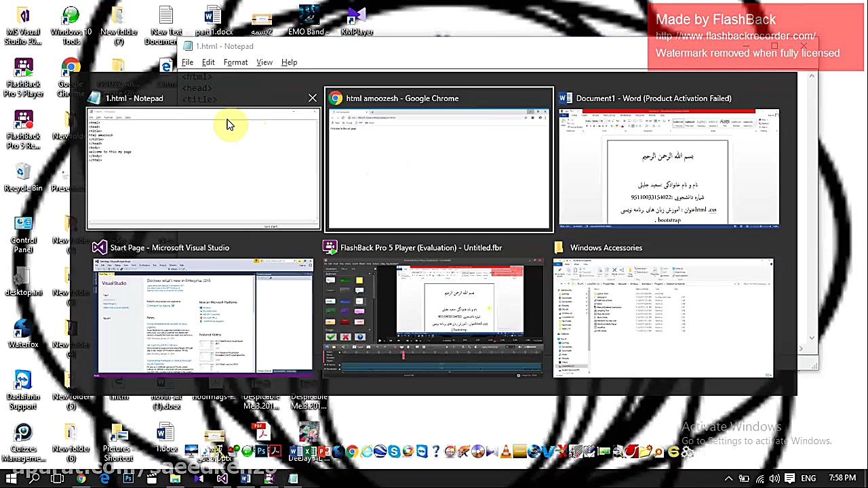Select the New Text Document desktop icon
Screen dimensions: 868x488
pyautogui.click(x=166, y=26)
